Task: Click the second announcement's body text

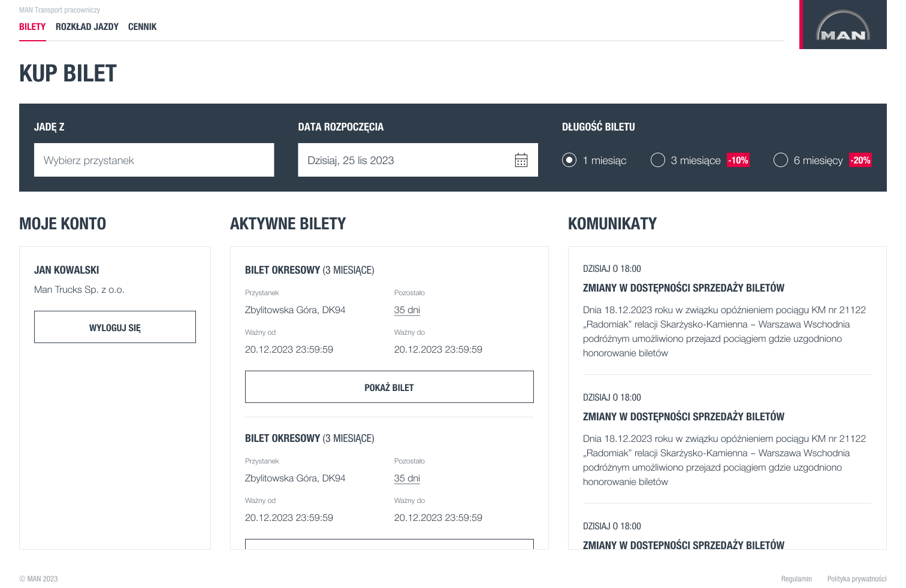Action: 724,460
